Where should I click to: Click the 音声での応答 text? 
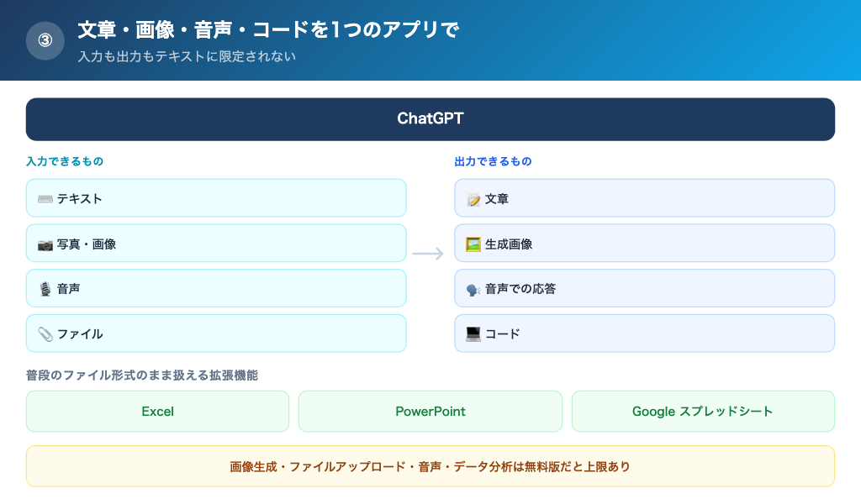[x=520, y=288]
